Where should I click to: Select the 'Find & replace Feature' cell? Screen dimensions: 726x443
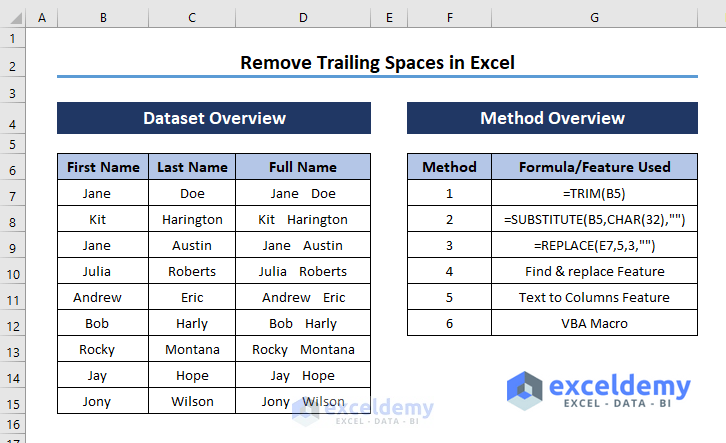pos(595,271)
